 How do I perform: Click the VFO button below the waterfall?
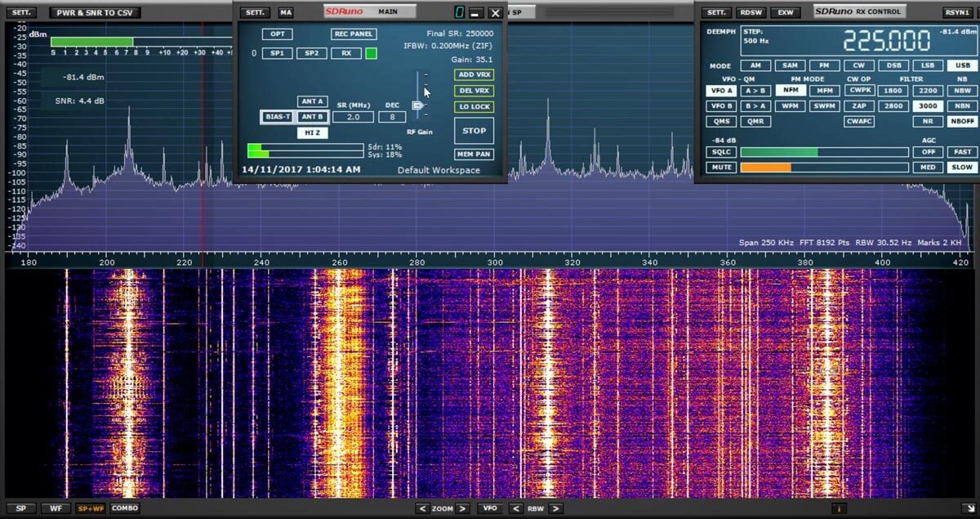[x=490, y=508]
